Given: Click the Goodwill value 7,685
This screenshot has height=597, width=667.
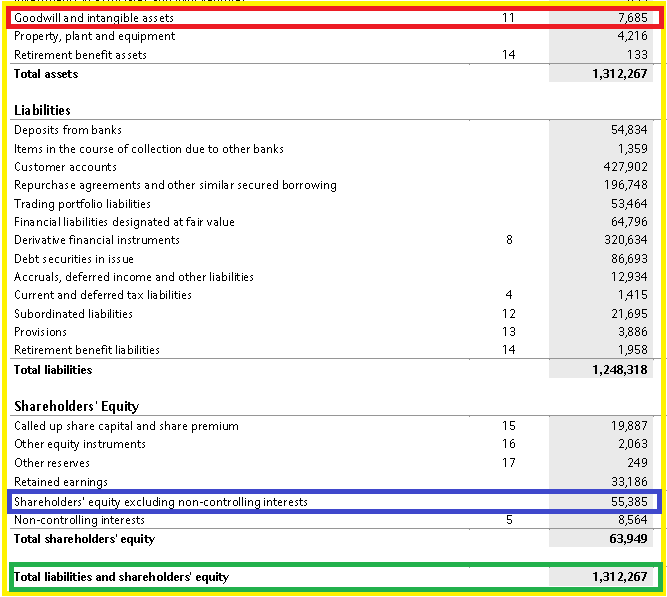Looking at the screenshot, I should point(633,18).
